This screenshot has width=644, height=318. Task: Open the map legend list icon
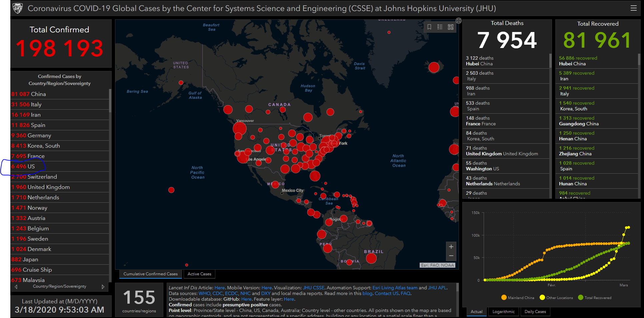click(x=440, y=27)
